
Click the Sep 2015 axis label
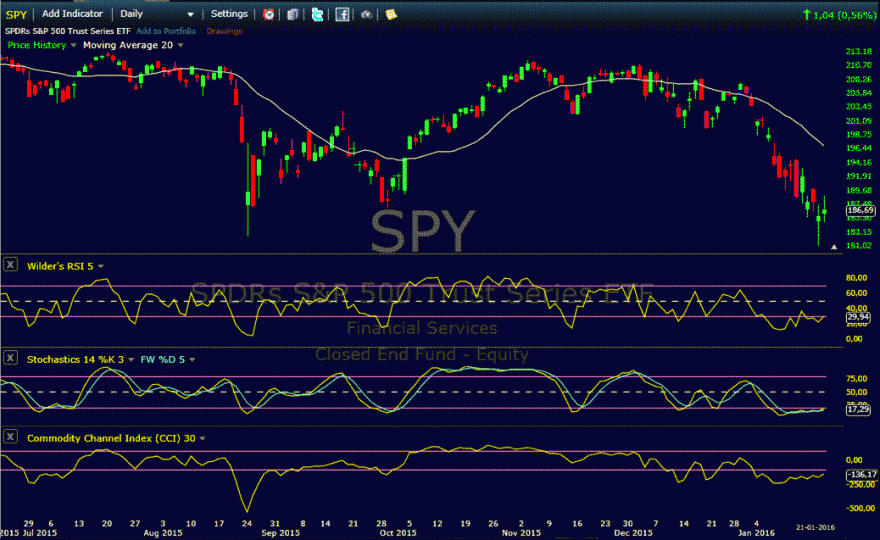click(x=281, y=533)
